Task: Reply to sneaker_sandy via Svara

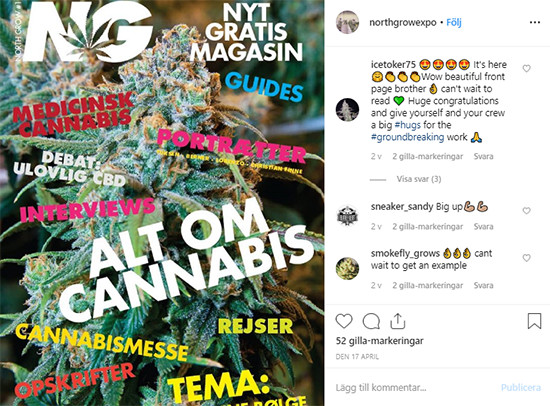Action: pos(483,227)
